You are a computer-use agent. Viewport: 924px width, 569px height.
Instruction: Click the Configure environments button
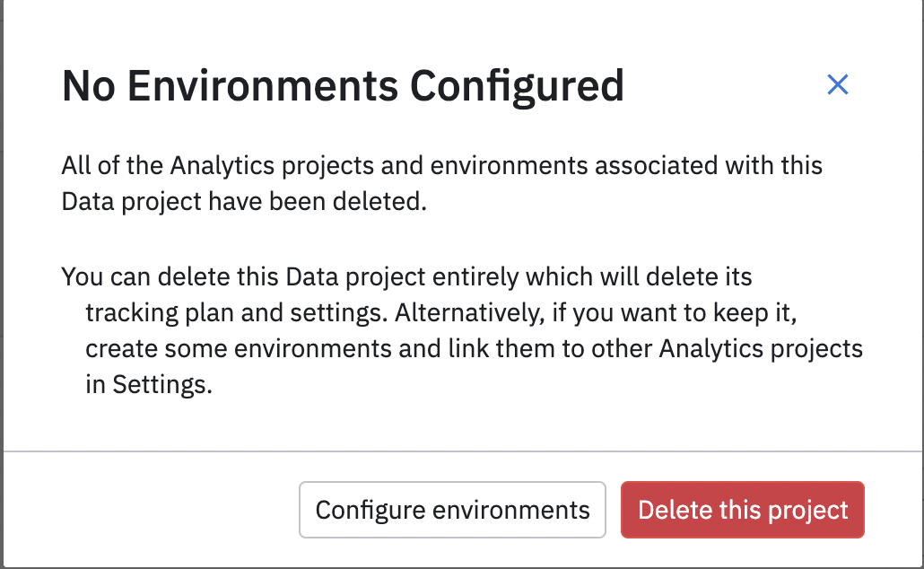point(452,511)
